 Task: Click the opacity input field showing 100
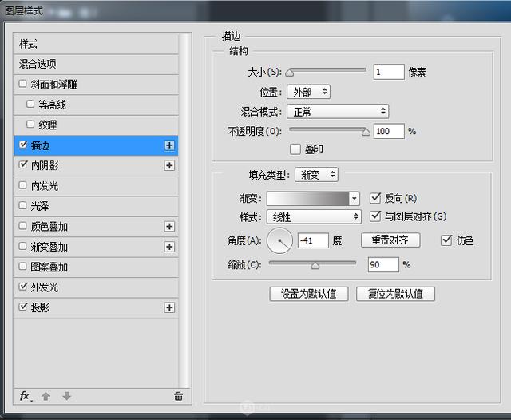pos(389,131)
